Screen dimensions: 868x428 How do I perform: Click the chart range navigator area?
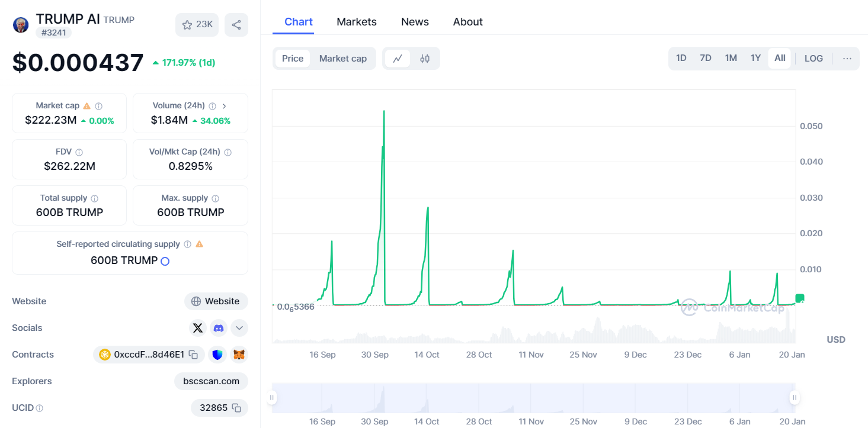click(533, 398)
